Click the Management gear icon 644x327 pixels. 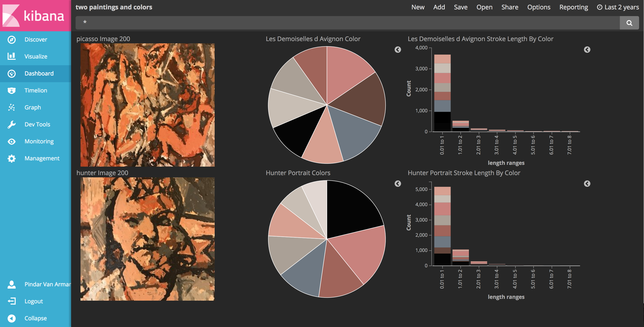tap(11, 158)
